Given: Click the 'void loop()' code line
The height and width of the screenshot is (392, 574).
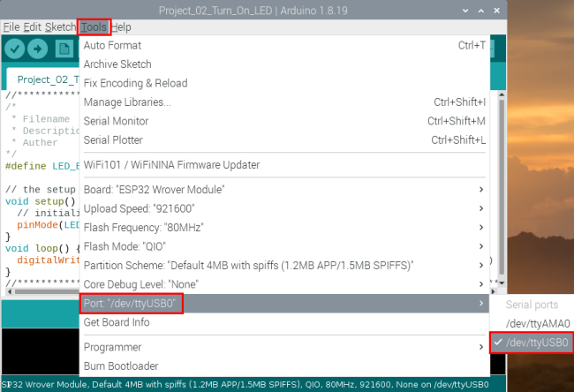Looking at the screenshot, I should click(x=42, y=248).
